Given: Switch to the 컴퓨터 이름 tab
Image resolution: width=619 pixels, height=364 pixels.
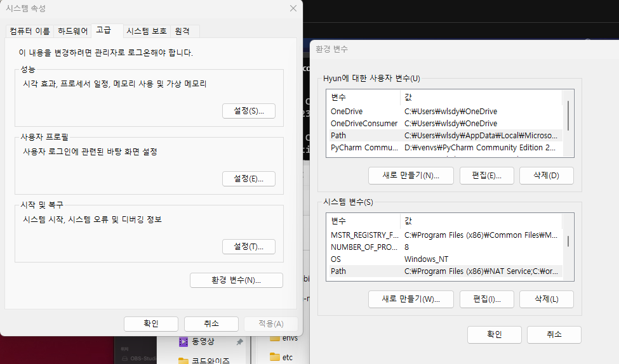Looking at the screenshot, I should (x=30, y=31).
